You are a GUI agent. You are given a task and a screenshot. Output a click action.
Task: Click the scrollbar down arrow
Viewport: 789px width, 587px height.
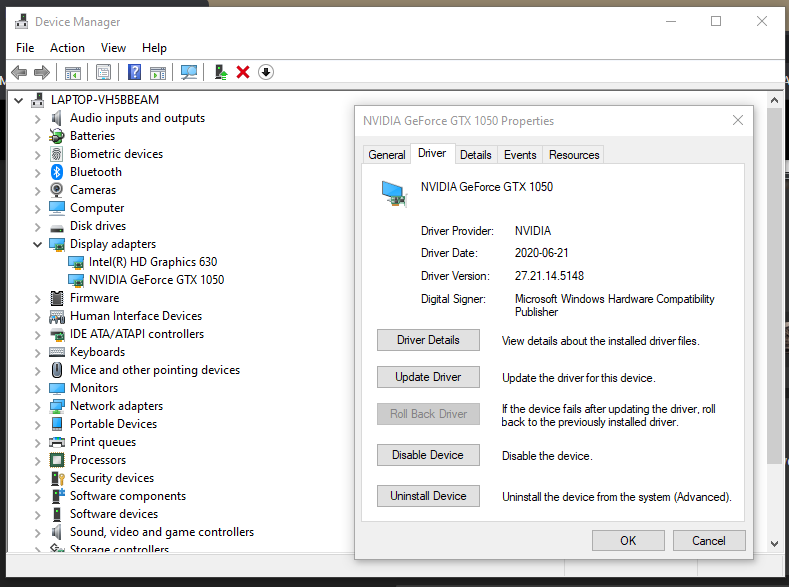(774, 543)
